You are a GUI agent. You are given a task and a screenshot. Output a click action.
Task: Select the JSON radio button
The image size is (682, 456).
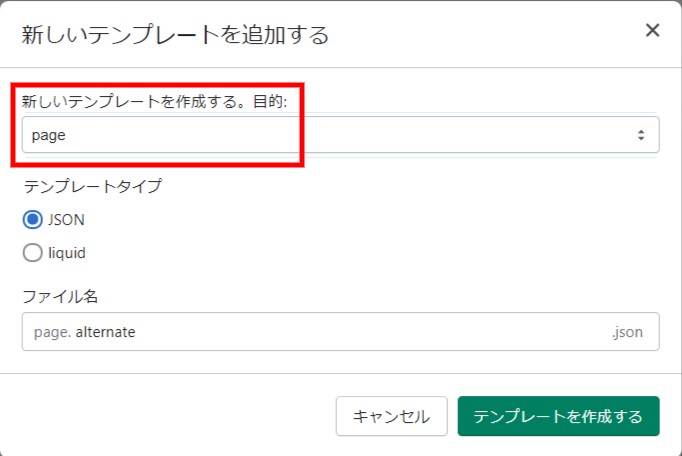coord(32,220)
